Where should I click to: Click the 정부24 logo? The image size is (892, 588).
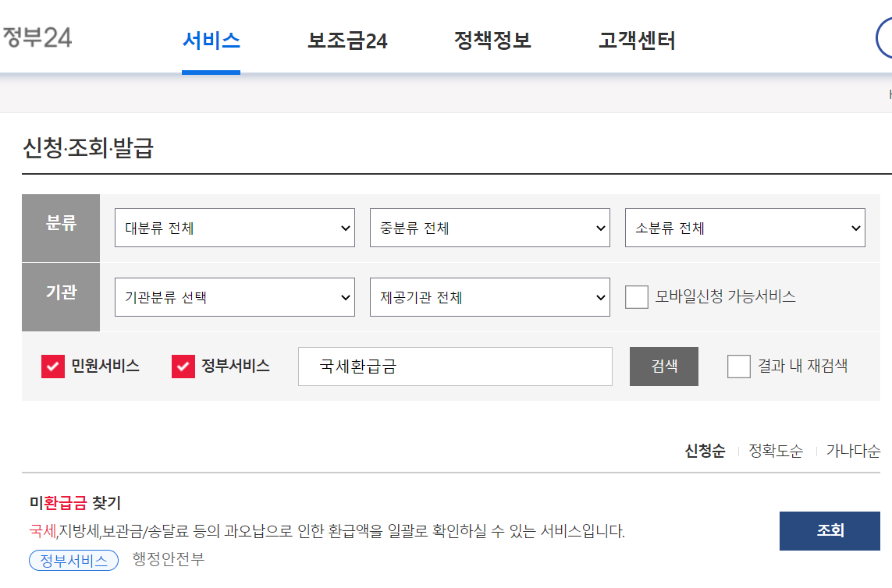tap(37, 37)
